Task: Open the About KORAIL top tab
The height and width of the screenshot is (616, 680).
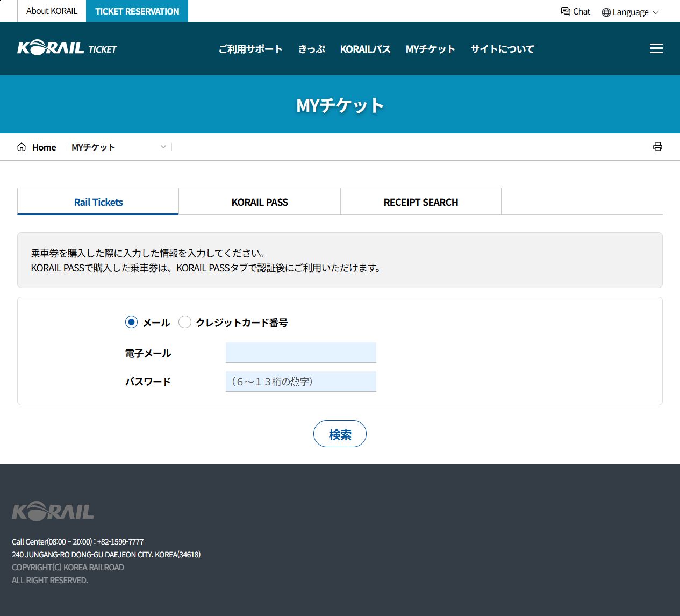Action: coord(52,11)
